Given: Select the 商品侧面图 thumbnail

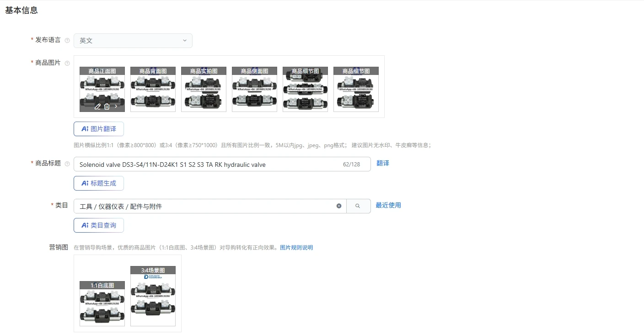Looking at the screenshot, I should 255,89.
